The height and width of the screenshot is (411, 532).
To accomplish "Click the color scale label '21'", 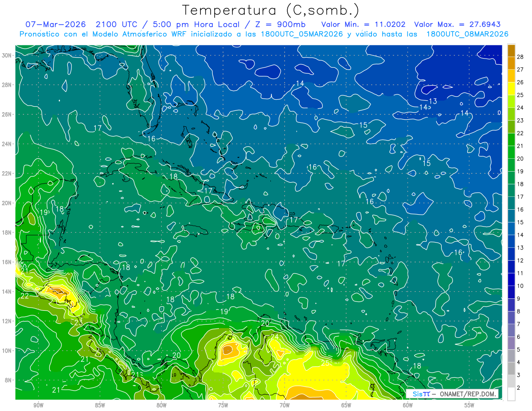I will click(x=520, y=146).
